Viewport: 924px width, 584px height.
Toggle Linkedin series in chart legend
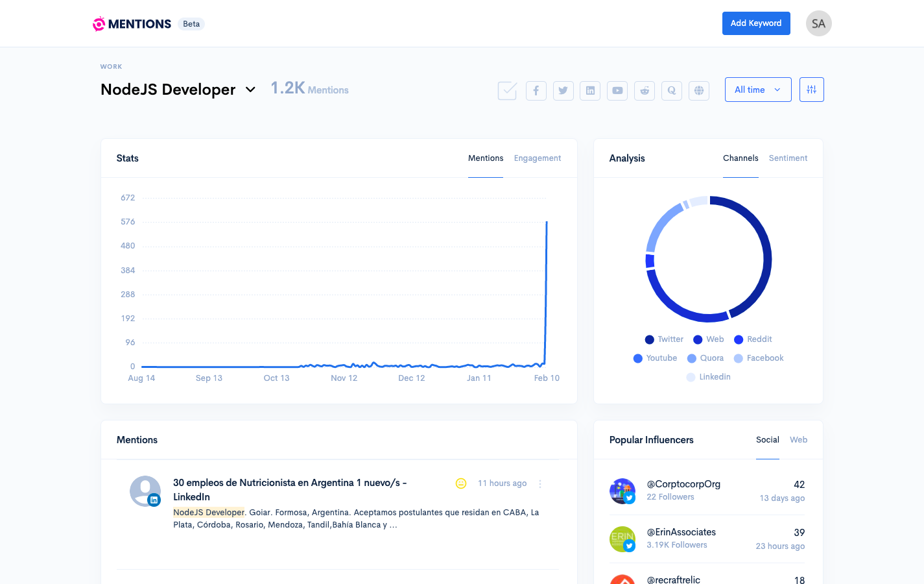coord(714,377)
